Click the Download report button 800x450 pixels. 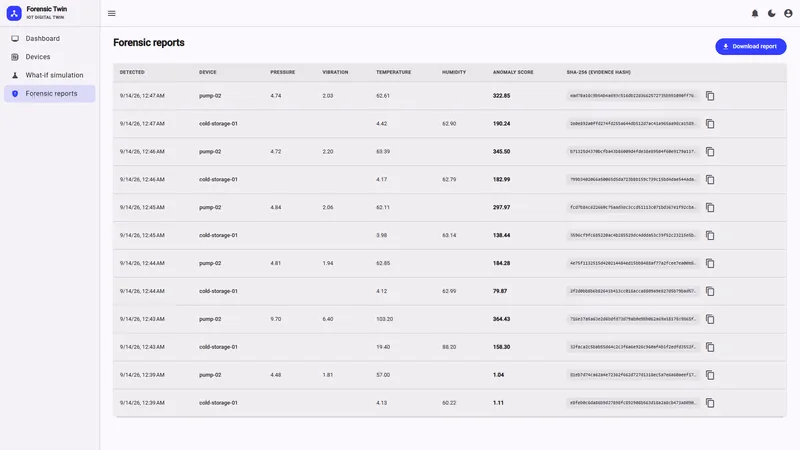point(751,46)
